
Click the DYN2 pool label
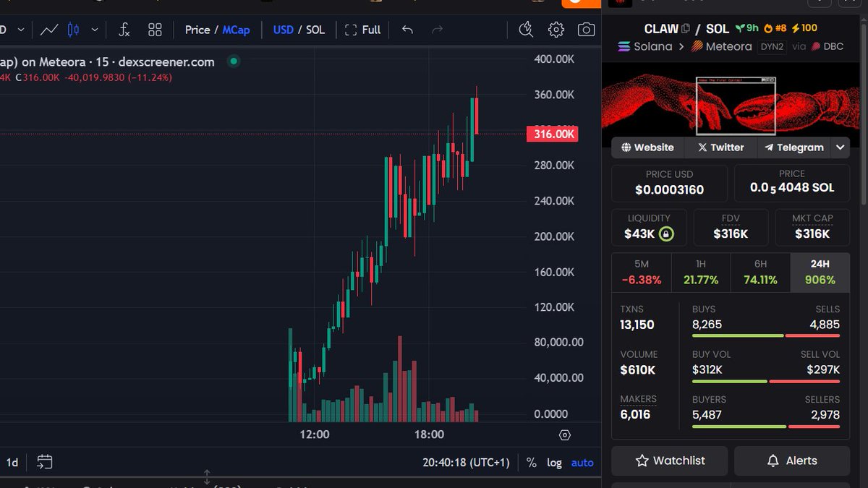[772, 46]
